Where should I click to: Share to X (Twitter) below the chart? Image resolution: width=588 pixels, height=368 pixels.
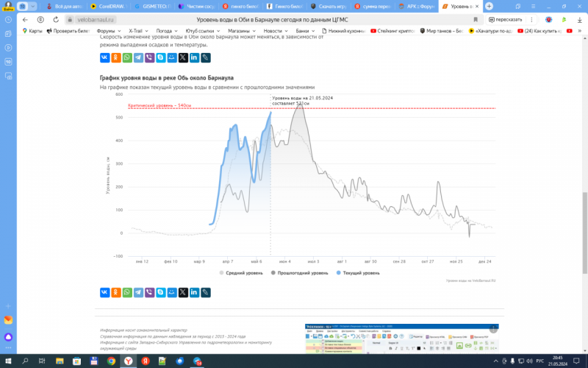tap(183, 292)
